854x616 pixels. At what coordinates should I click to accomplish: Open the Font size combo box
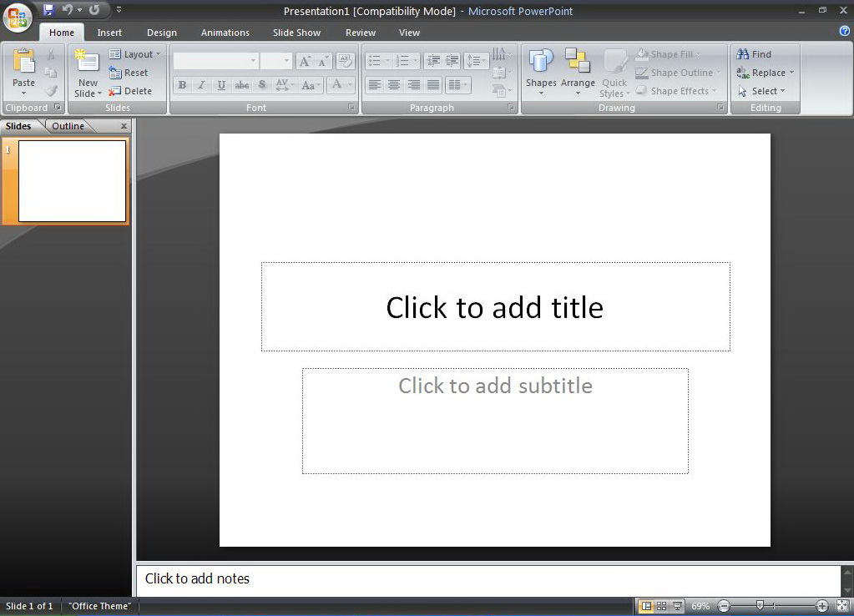[x=275, y=60]
